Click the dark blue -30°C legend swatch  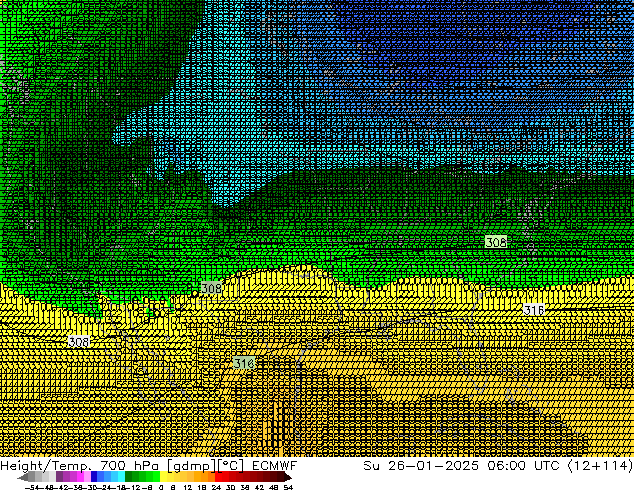94,478
